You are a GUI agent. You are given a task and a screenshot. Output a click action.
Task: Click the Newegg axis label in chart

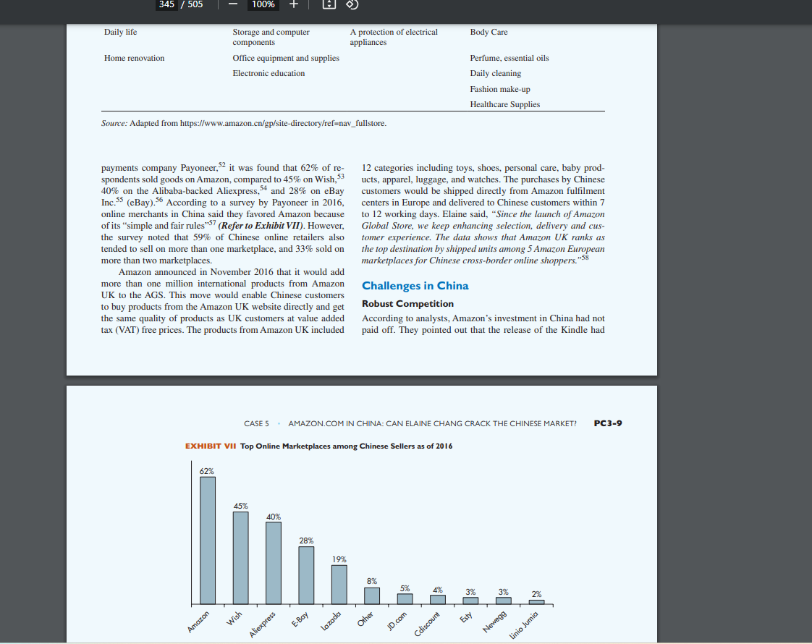[494, 622]
